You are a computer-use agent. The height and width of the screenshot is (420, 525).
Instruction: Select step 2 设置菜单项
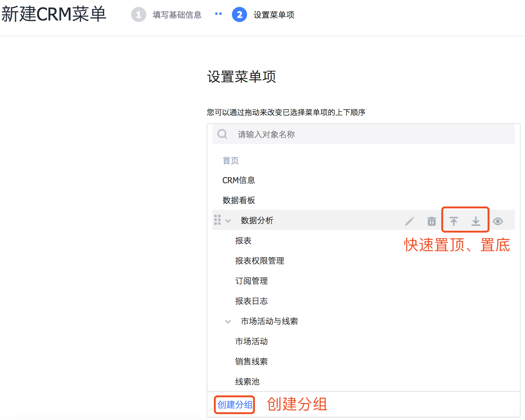263,15
